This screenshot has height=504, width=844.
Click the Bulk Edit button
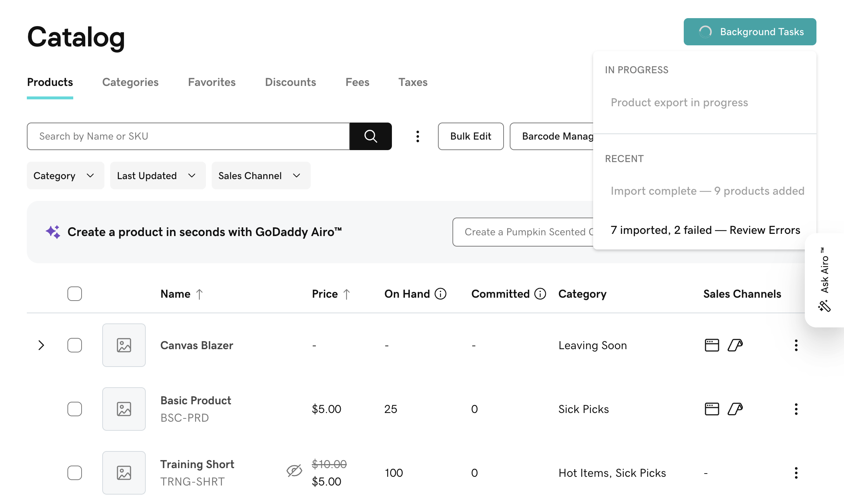[471, 136]
